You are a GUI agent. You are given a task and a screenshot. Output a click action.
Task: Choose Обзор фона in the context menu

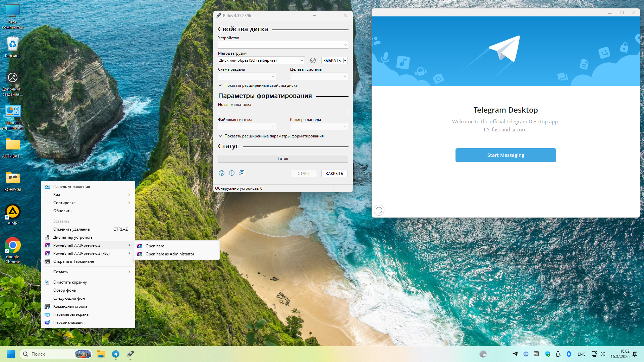[x=88, y=290]
